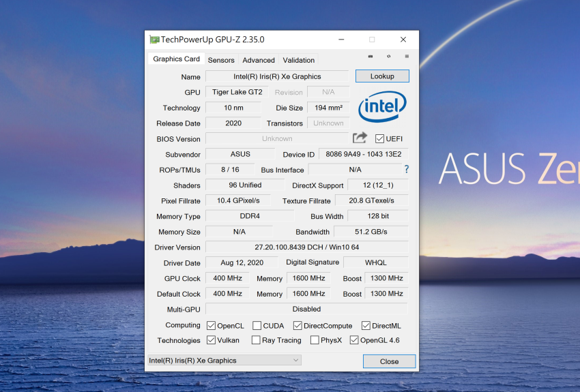The height and width of the screenshot is (392, 580).
Task: Toggle the OpenCL checkbox
Action: pos(212,325)
